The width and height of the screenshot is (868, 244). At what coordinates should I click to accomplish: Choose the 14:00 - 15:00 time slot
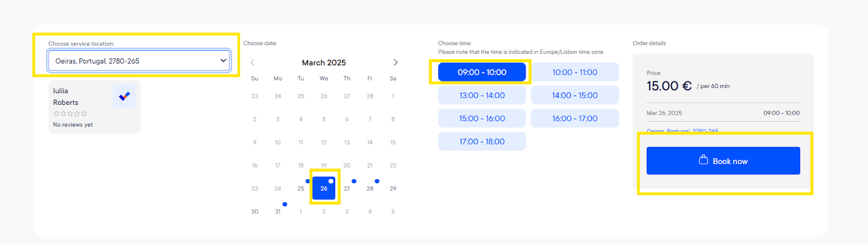pos(575,95)
